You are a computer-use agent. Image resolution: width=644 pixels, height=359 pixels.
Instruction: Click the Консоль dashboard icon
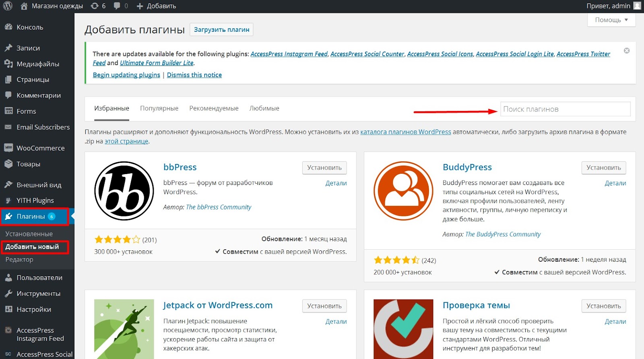(8, 27)
